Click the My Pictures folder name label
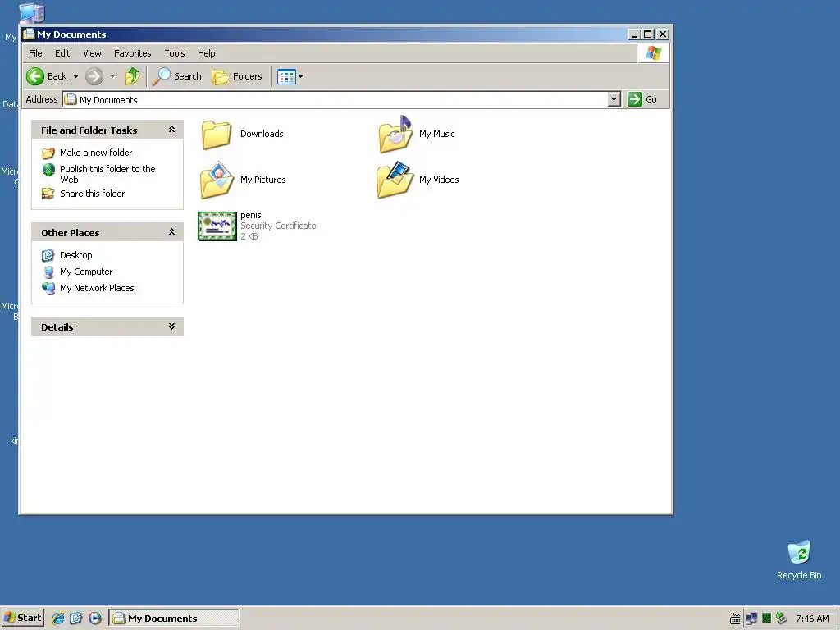Image resolution: width=840 pixels, height=630 pixels. [x=263, y=180]
